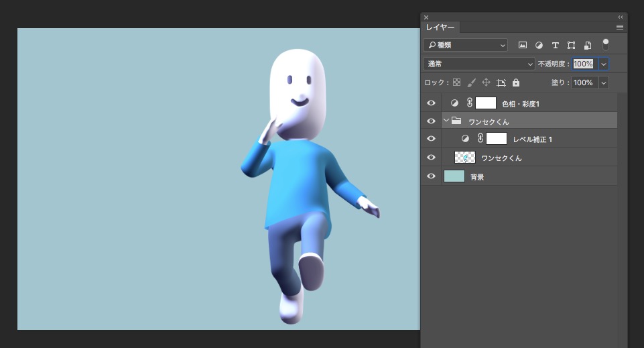Filter layers by shape layer icon
The image size is (644, 348).
[x=571, y=46]
